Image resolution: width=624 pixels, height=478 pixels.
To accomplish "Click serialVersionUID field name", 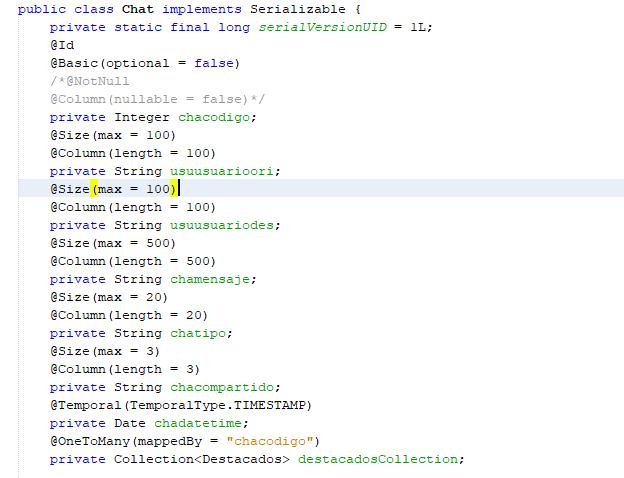I will click(x=322, y=27).
